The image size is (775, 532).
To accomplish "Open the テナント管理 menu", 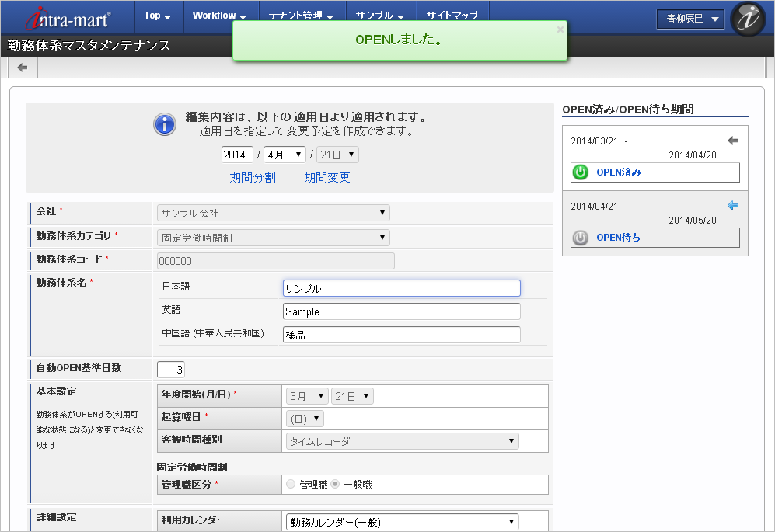I will click(301, 16).
